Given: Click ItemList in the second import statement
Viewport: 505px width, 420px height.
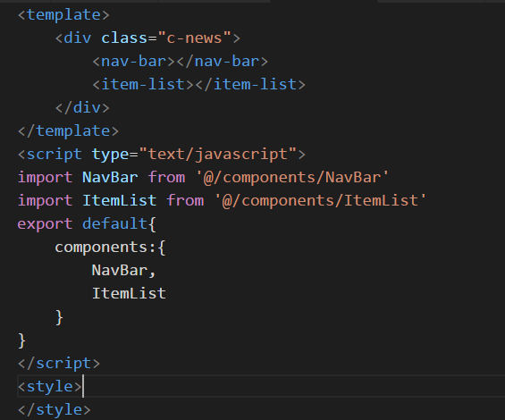Looking at the screenshot, I should pyautogui.click(x=120, y=201).
